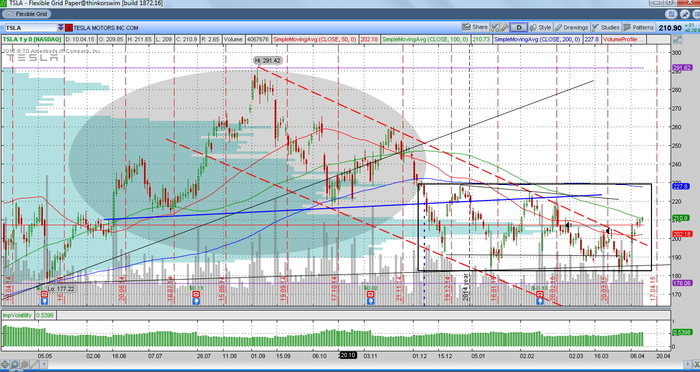Click the SimpleMovingAvg (CLOSE, 100, 0) label
The image size is (700, 372).
pyautogui.click(x=426, y=40)
